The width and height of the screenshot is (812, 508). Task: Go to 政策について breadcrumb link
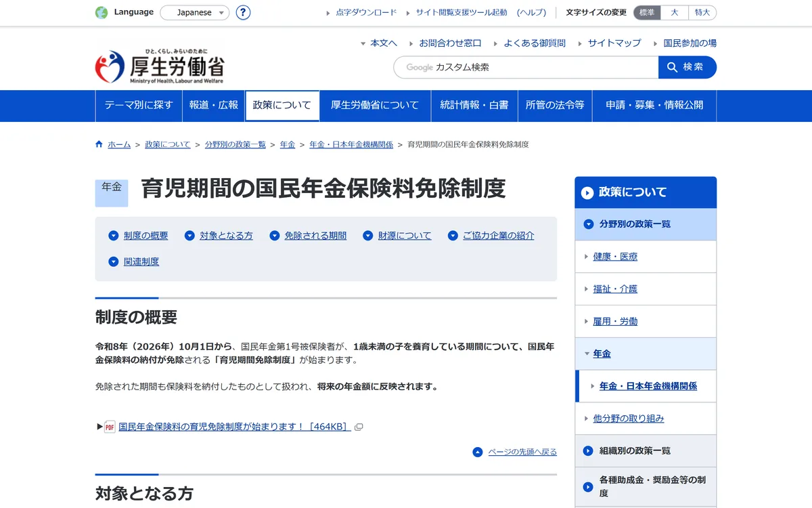click(168, 144)
